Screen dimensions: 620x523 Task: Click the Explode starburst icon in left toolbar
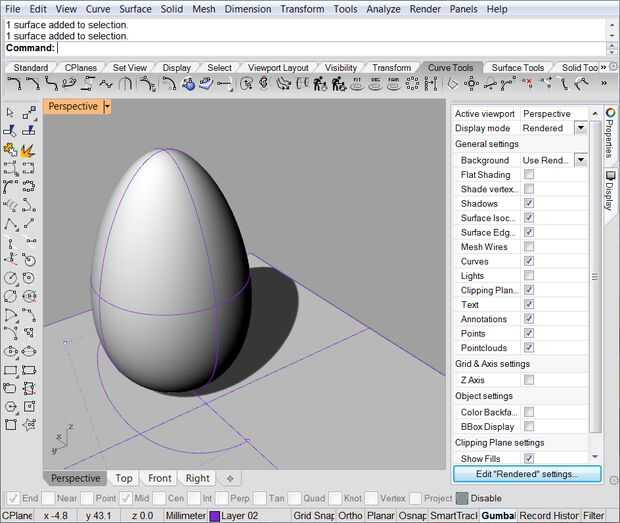tap(27, 149)
